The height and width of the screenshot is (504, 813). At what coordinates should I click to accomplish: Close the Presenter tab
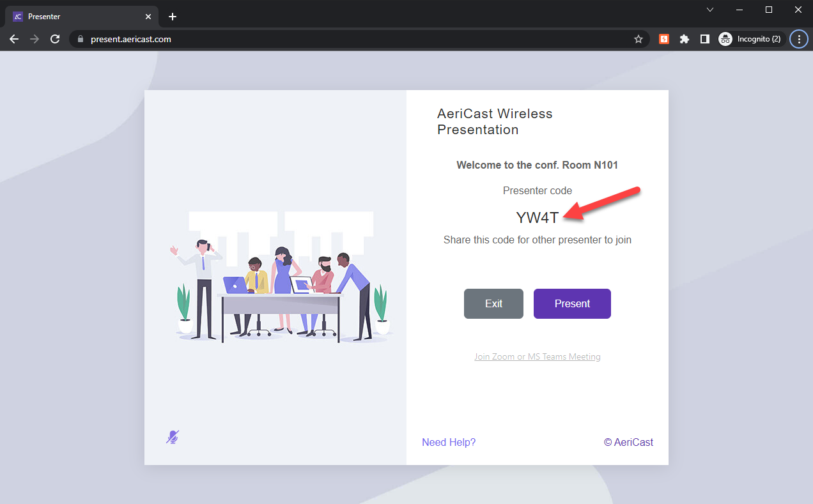pos(148,17)
